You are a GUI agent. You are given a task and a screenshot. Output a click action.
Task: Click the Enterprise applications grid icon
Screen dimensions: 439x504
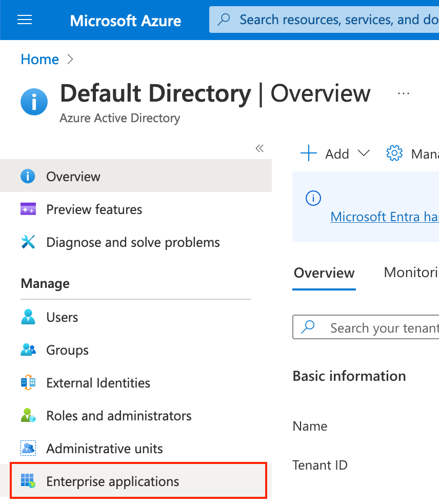28,481
